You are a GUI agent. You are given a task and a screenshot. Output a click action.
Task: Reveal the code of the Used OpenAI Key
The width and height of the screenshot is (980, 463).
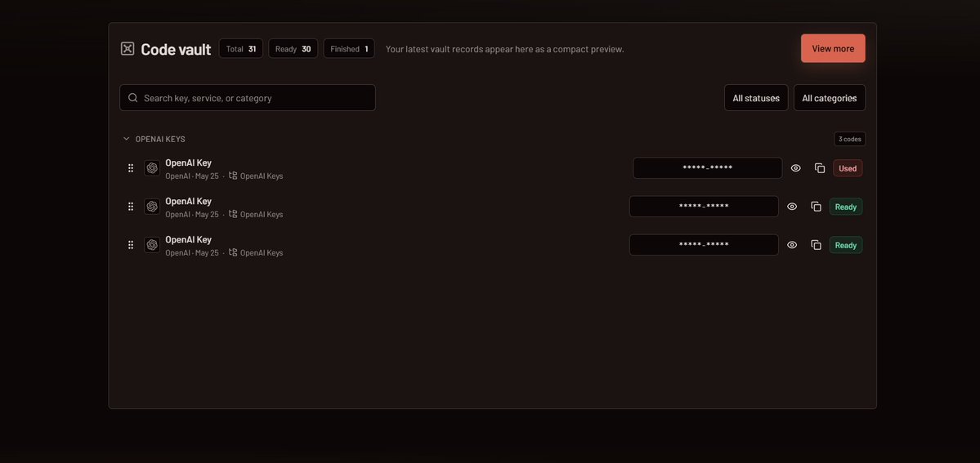[x=795, y=168]
